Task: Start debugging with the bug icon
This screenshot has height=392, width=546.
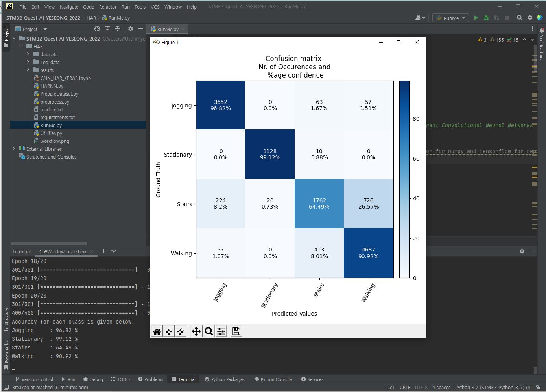Action: pyautogui.click(x=486, y=18)
